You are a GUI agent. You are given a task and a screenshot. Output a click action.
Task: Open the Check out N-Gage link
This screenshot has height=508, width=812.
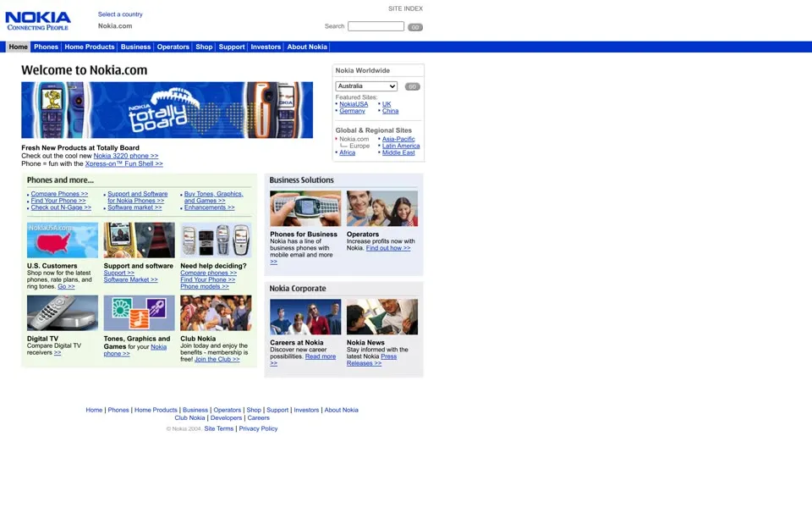click(x=61, y=207)
